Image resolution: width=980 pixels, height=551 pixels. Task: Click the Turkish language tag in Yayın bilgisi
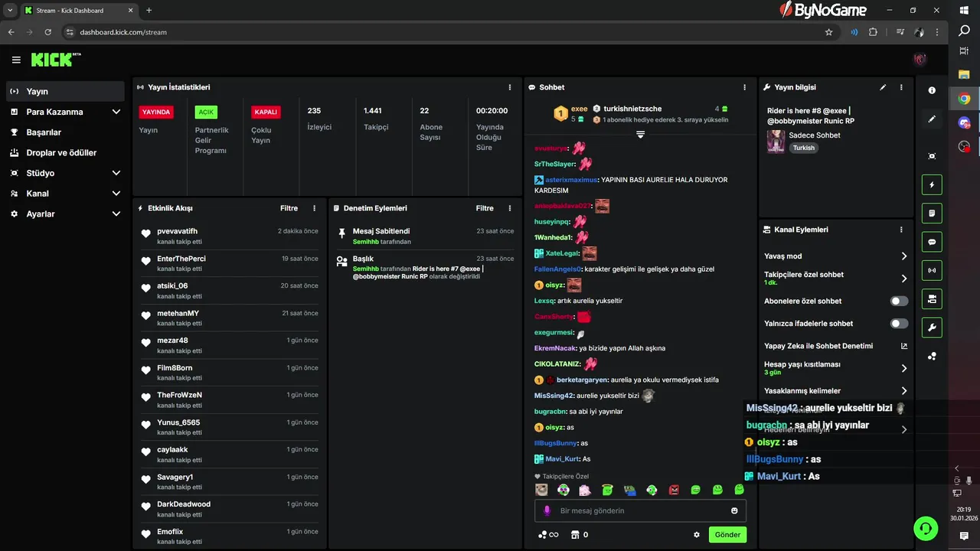pos(804,148)
